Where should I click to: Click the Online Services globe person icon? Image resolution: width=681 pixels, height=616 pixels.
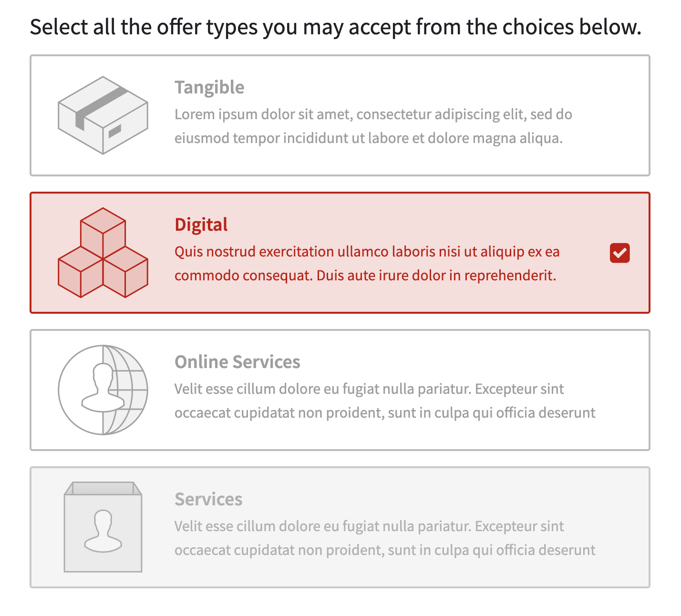pos(103,390)
